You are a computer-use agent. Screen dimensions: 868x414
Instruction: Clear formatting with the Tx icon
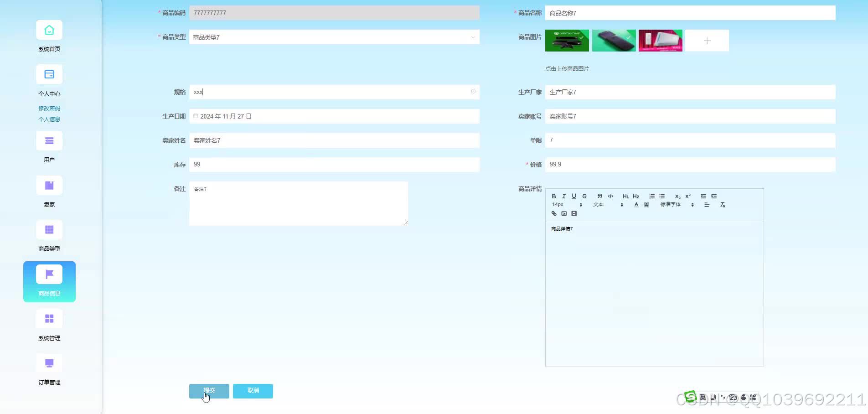tap(723, 205)
